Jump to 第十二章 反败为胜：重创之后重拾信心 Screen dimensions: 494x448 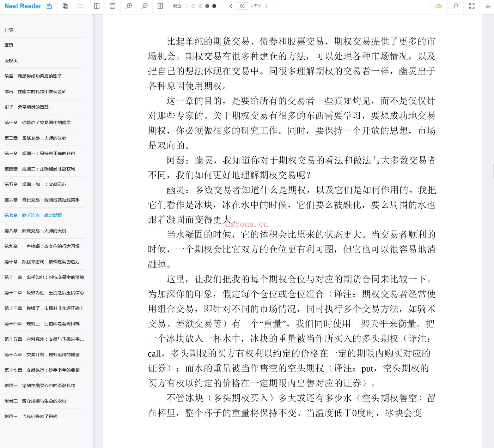tap(44, 293)
